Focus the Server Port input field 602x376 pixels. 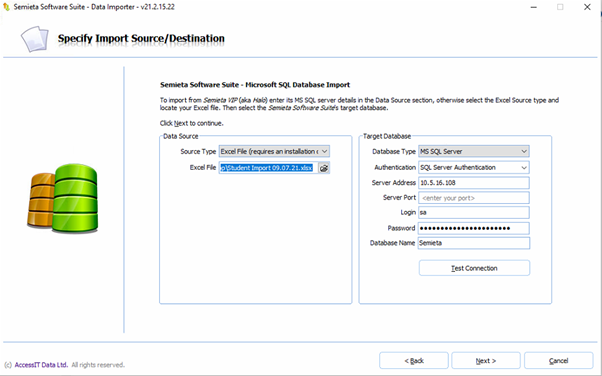[474, 198]
